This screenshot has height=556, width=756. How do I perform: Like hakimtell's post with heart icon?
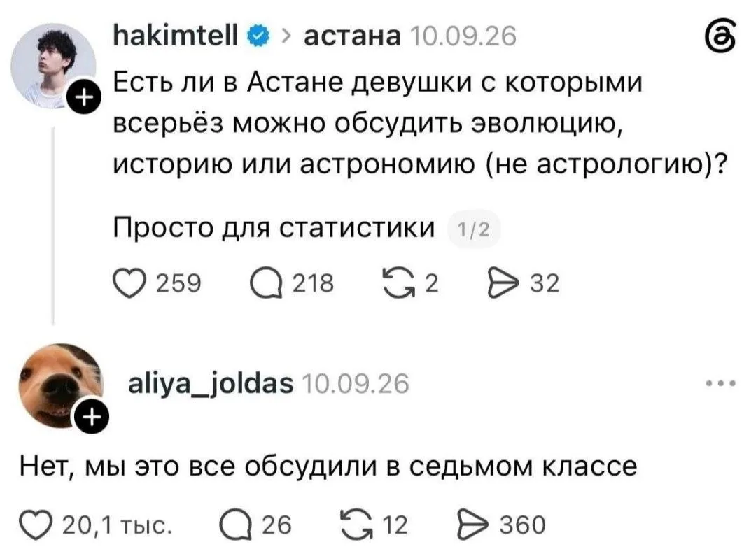(129, 283)
